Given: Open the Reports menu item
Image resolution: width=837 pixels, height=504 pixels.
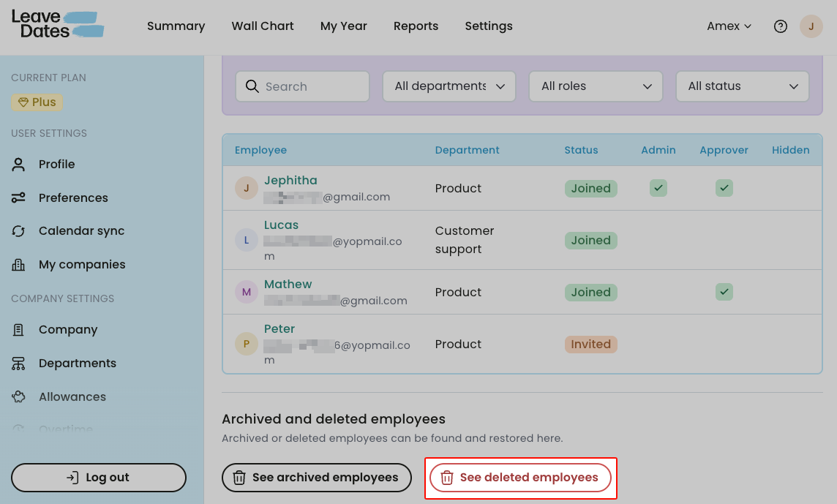Looking at the screenshot, I should (x=416, y=26).
